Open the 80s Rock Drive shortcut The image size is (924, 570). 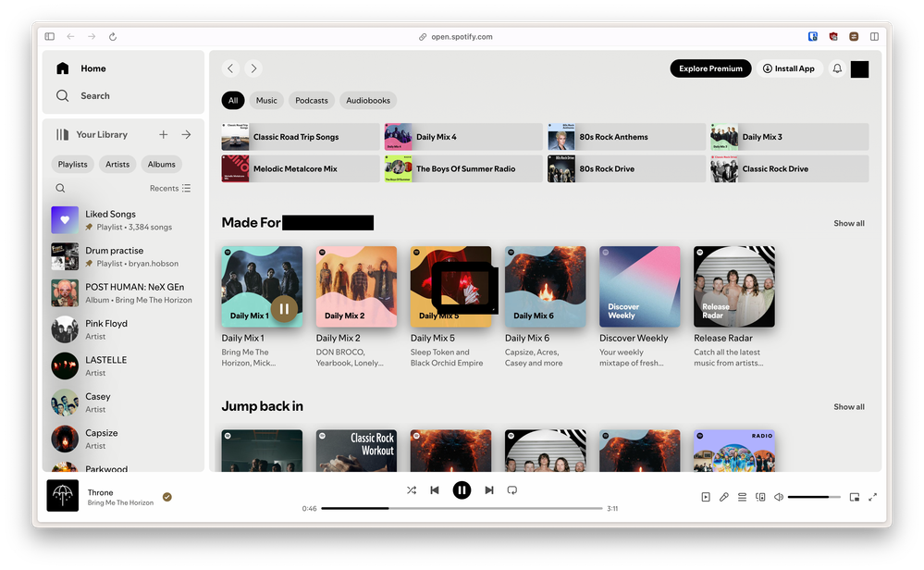pos(626,168)
